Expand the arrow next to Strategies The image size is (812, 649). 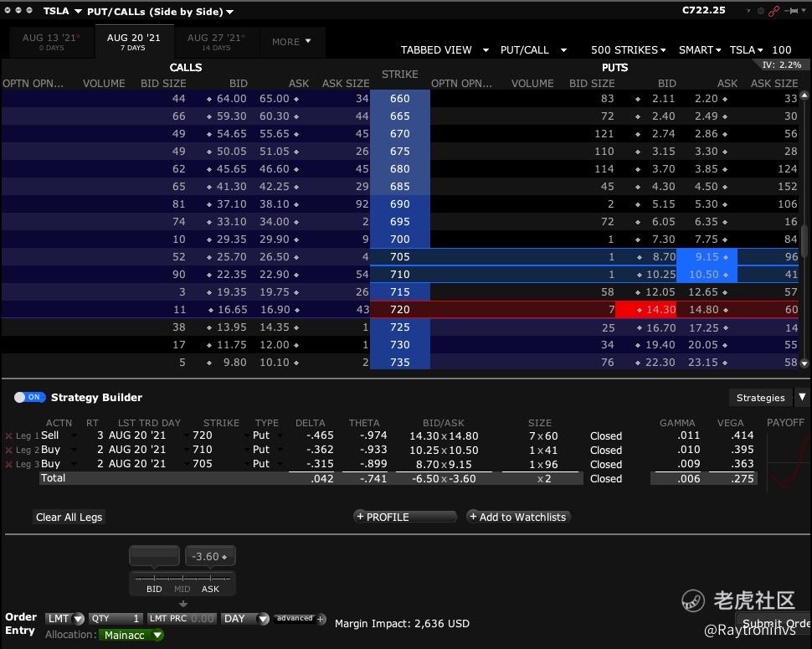tap(802, 397)
